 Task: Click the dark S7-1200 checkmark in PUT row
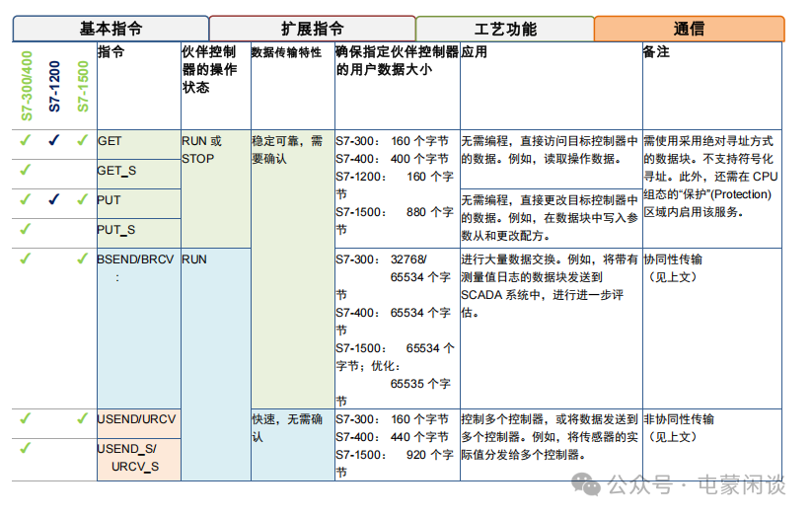(x=54, y=199)
